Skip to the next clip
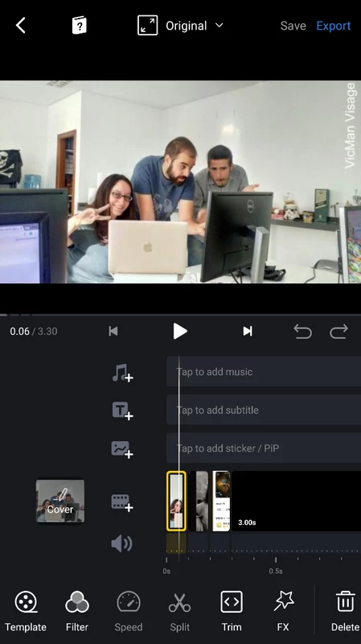Screen dimensions: 361x644 pos(247,331)
